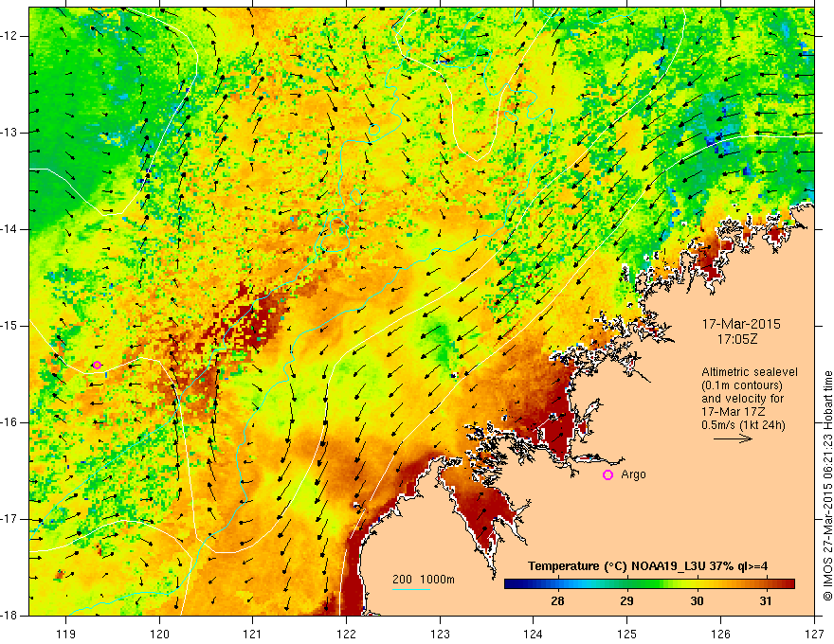Screen dimensions: 834x644
Task: Click the 122 longitude axis label
Action: [346, 635]
